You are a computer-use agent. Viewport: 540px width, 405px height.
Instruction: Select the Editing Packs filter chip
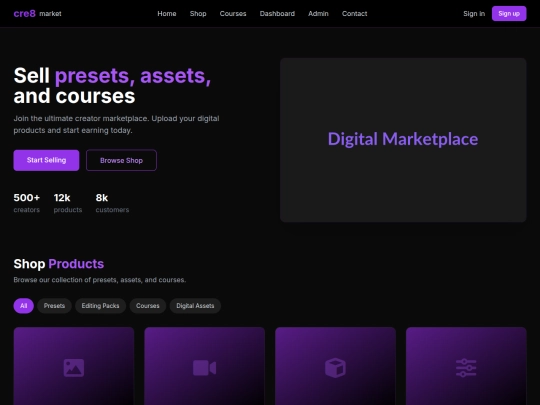[x=100, y=306]
